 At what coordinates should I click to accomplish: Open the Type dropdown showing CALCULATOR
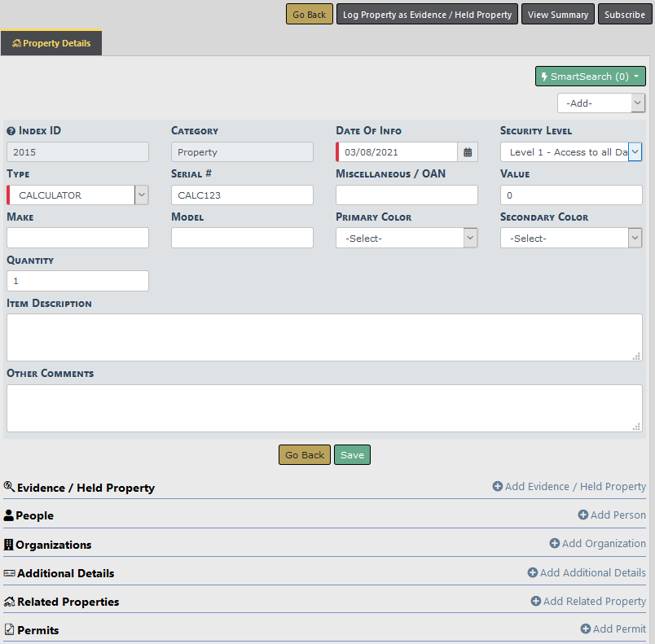77,195
